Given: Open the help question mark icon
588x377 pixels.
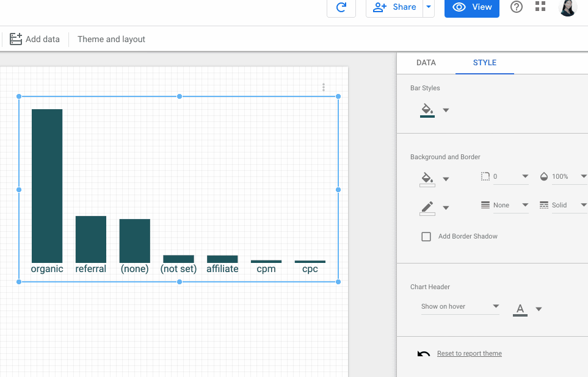Looking at the screenshot, I should click(517, 7).
